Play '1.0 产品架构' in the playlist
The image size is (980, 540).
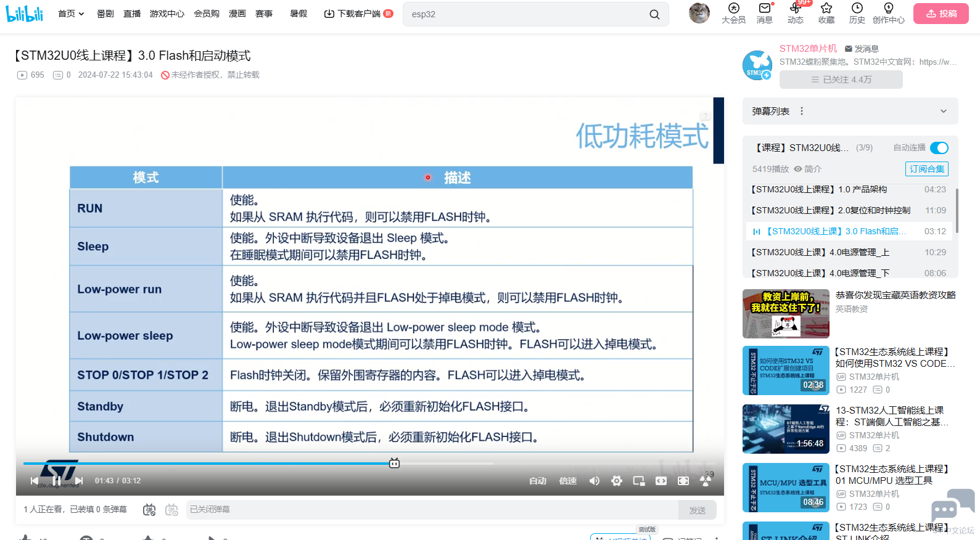(848, 189)
